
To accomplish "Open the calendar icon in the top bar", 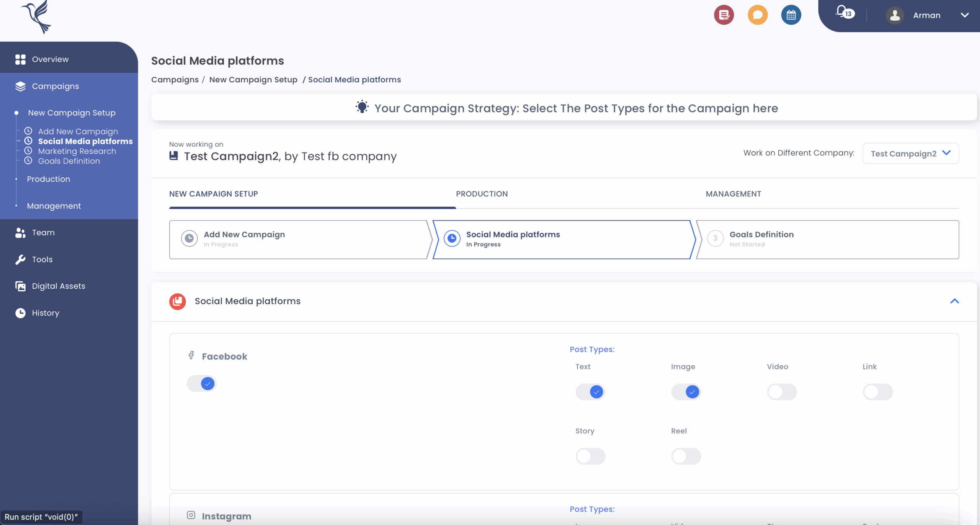I will pos(791,15).
